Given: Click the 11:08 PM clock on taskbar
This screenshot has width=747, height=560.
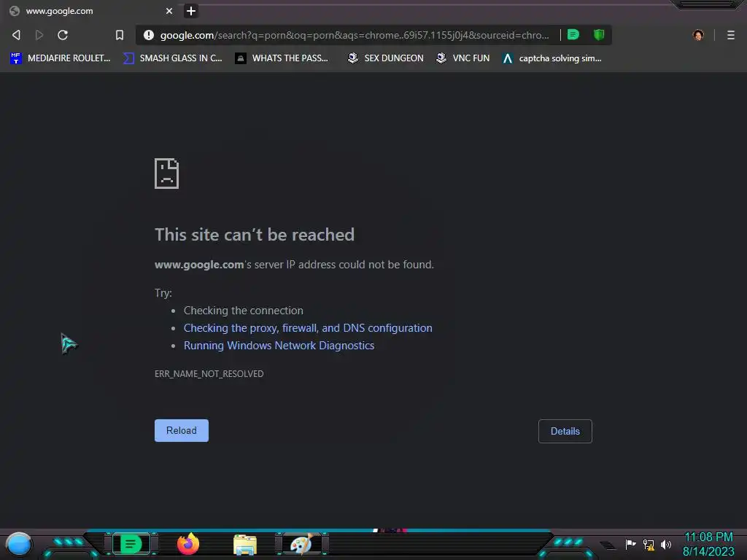Looking at the screenshot, I should tap(708, 537).
